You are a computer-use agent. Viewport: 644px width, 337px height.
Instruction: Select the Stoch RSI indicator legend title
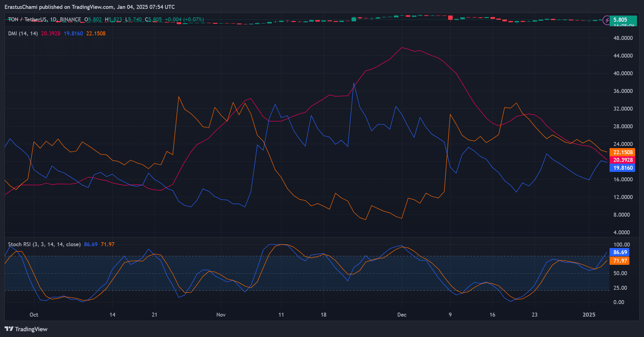44,244
